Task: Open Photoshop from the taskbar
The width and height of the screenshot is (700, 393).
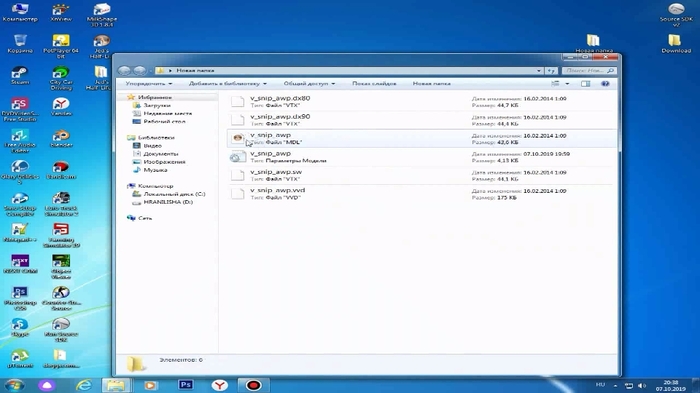Action: 185,385
